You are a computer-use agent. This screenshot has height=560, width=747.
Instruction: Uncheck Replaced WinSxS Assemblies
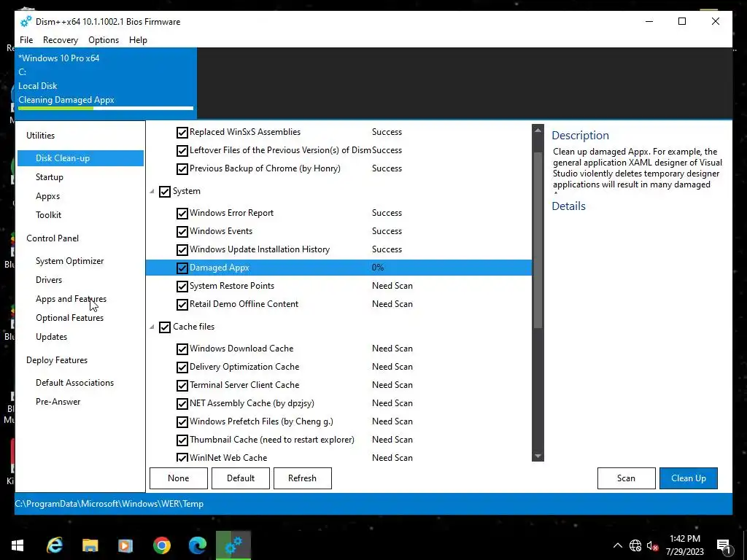182,133
